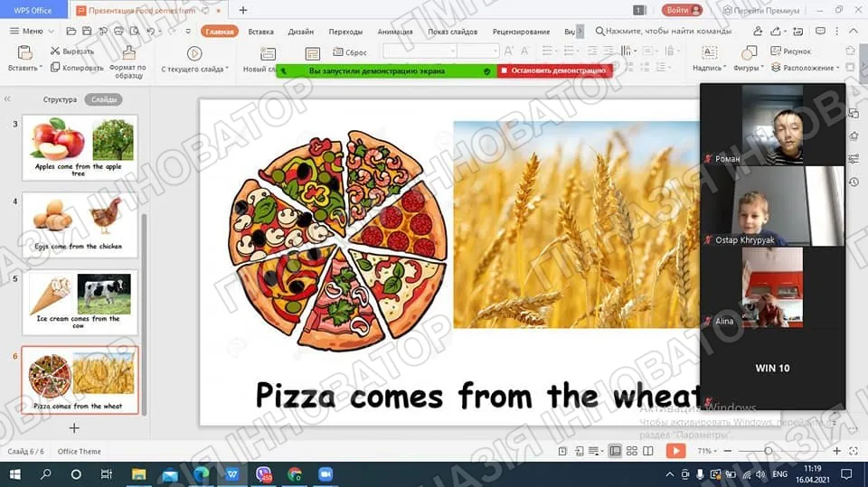
Task: Open the Вставка ribbon tab
Action: [260, 32]
